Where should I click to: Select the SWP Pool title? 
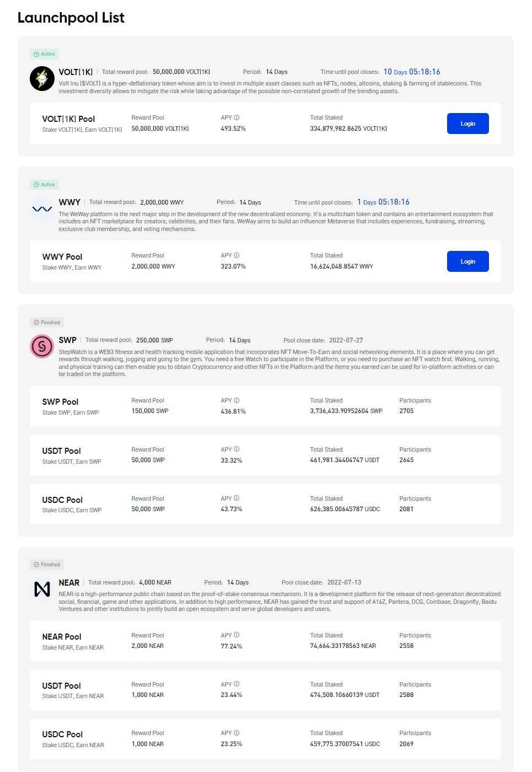(60, 402)
